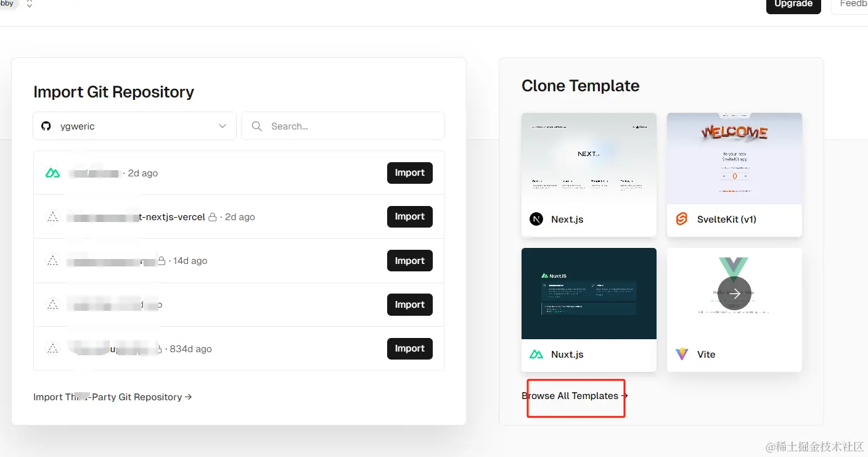Click the arrow button on the Vite template
This screenshot has width=868, height=457.
(x=734, y=293)
